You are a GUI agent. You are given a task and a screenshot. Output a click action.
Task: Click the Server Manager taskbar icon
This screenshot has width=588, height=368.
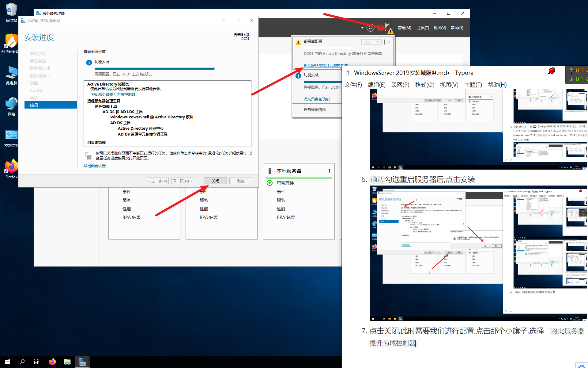click(x=82, y=362)
